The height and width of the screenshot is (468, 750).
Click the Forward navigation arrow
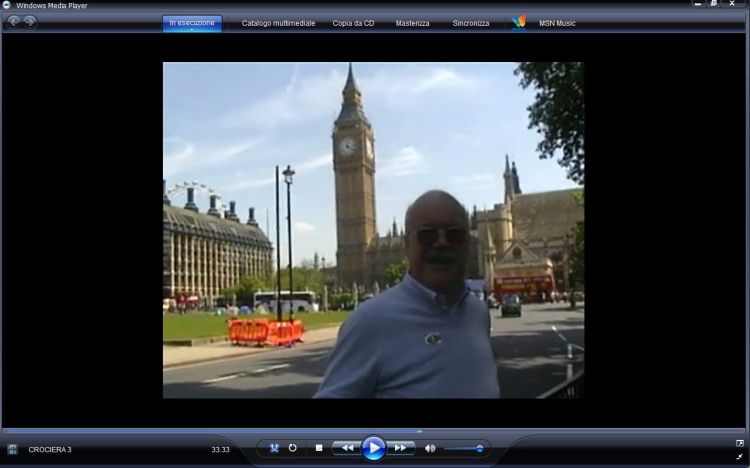click(30, 22)
